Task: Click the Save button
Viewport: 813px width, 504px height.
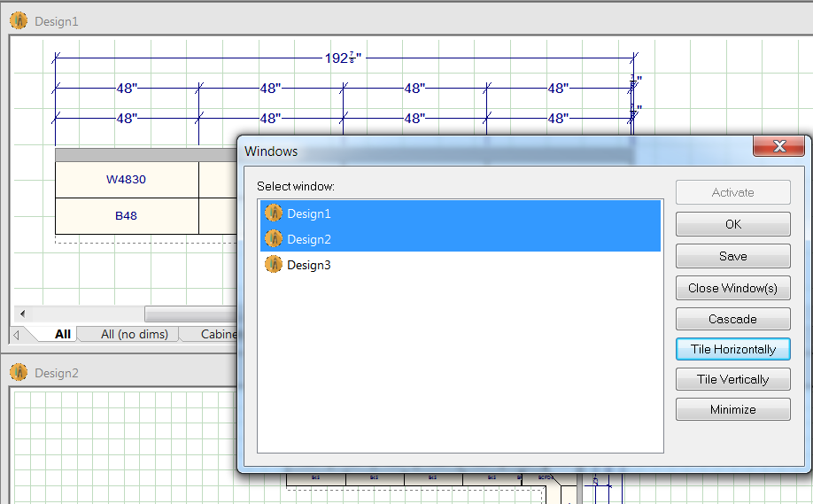Action: click(x=732, y=256)
